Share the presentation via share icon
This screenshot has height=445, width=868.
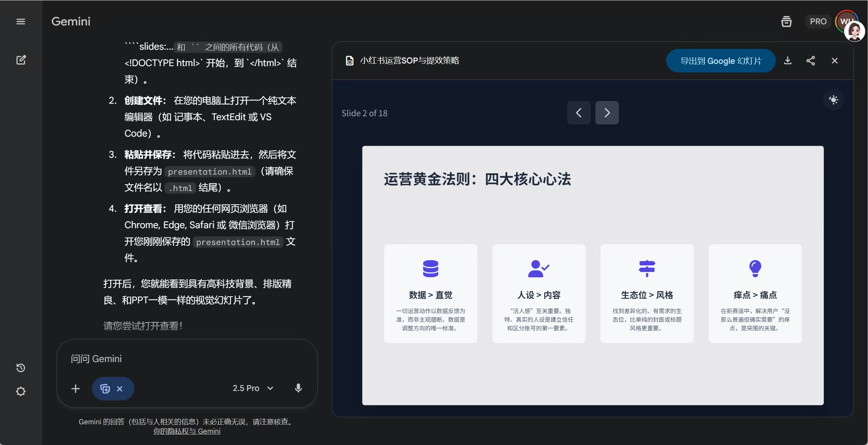click(811, 61)
